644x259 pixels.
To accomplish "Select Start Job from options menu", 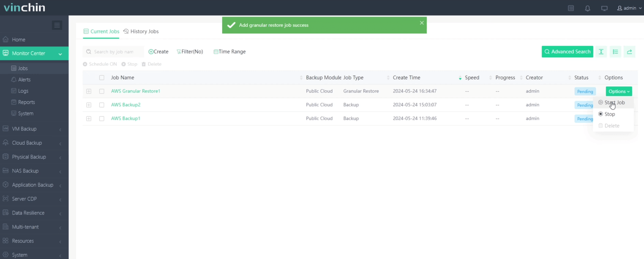I will point(613,103).
